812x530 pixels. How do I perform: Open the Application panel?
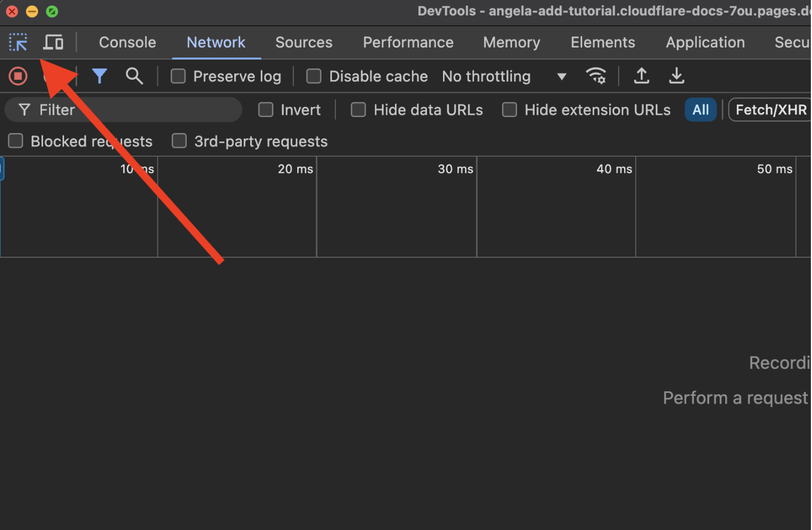pyautogui.click(x=705, y=42)
